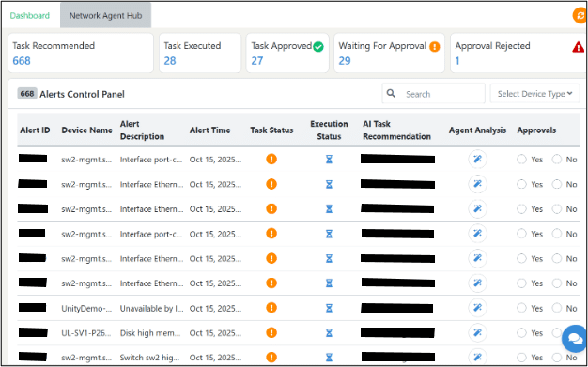Click the Waiting For Approval count 29

pos(345,61)
